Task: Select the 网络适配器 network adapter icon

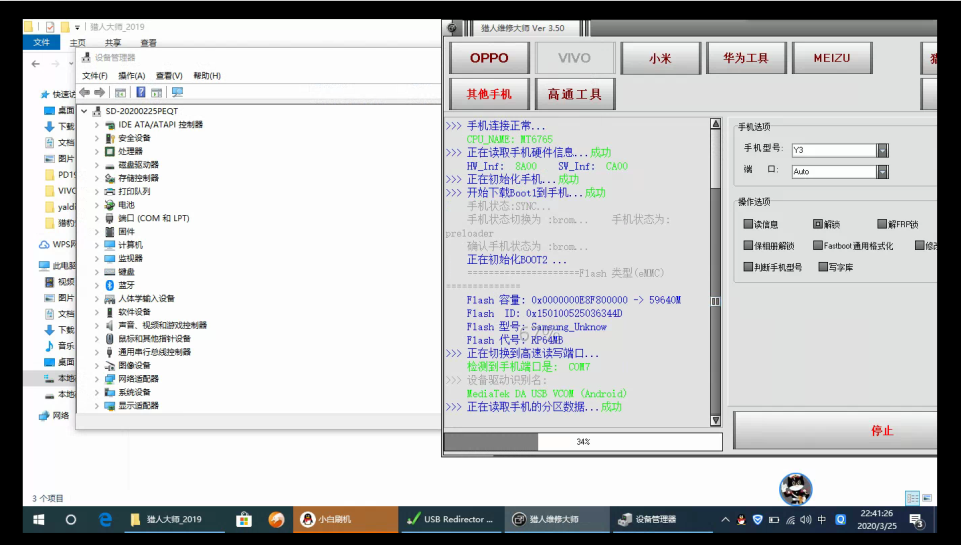Action: pyautogui.click(x=110, y=379)
